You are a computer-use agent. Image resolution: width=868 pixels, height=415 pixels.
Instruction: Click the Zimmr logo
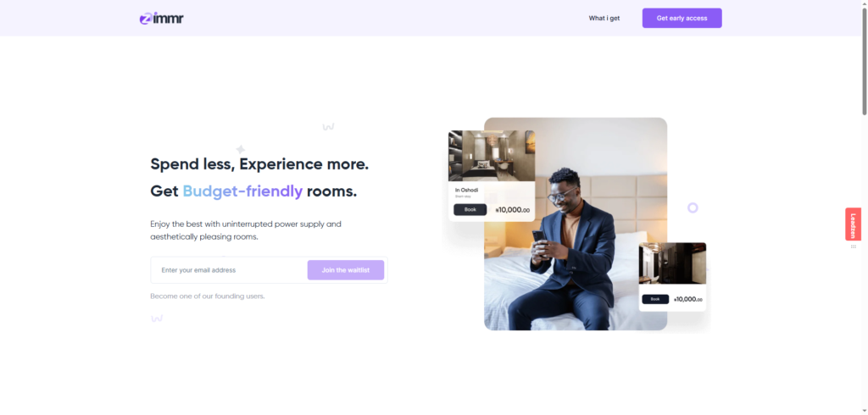161,19
